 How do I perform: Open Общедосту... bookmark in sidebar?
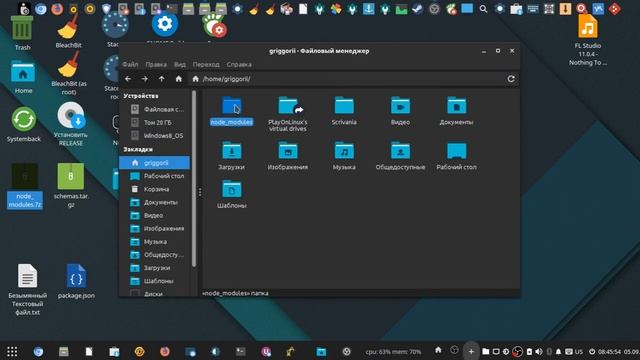[157, 255]
